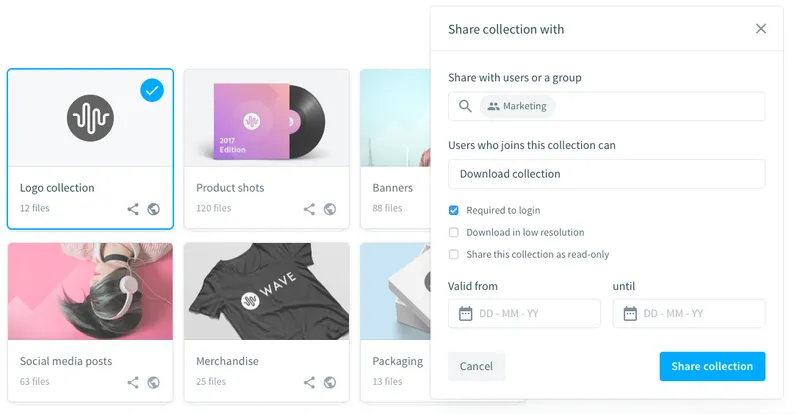The height and width of the screenshot is (414, 800).
Task: Click share icon on Logo collection card
Action: coord(133,209)
